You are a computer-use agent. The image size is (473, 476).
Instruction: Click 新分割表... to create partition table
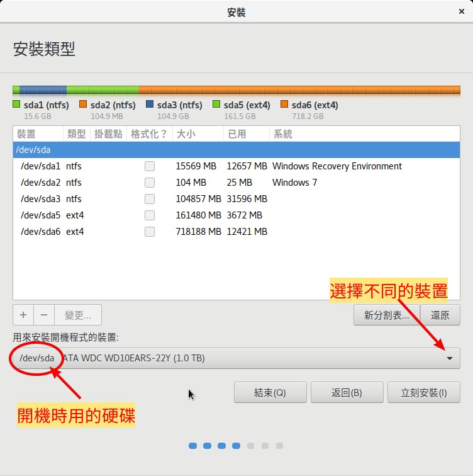coord(386,315)
